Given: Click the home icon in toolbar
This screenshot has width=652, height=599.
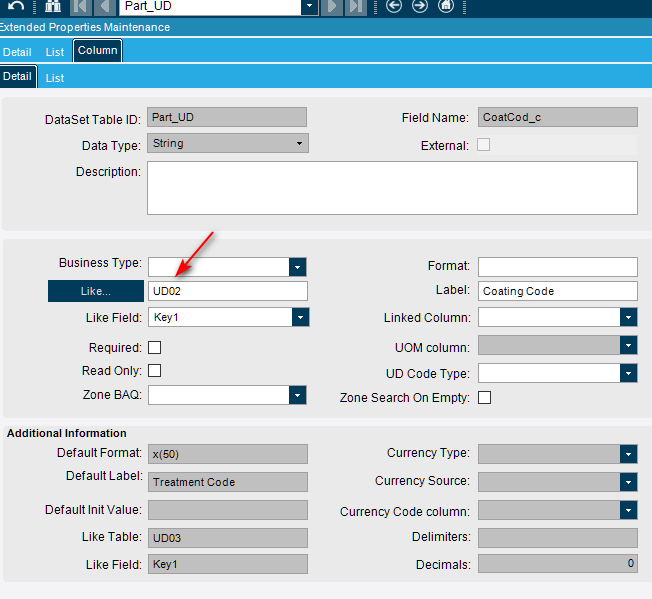Looking at the screenshot, I should point(446,6).
